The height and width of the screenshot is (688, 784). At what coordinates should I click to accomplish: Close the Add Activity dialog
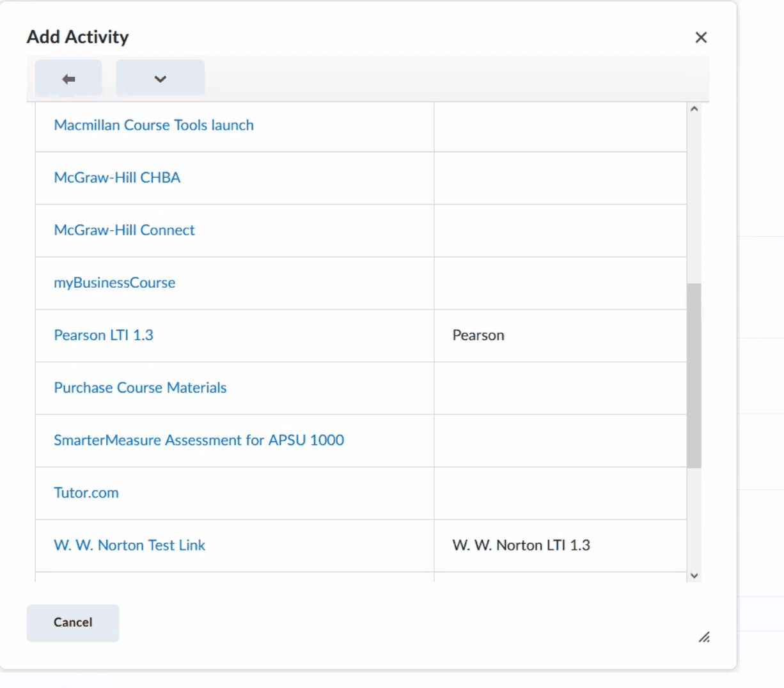click(701, 38)
